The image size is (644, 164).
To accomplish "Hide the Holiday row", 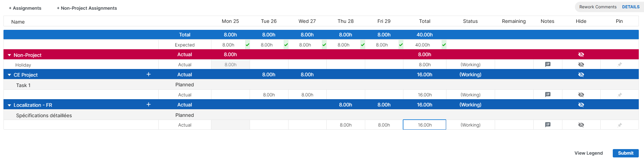I will click(581, 64).
